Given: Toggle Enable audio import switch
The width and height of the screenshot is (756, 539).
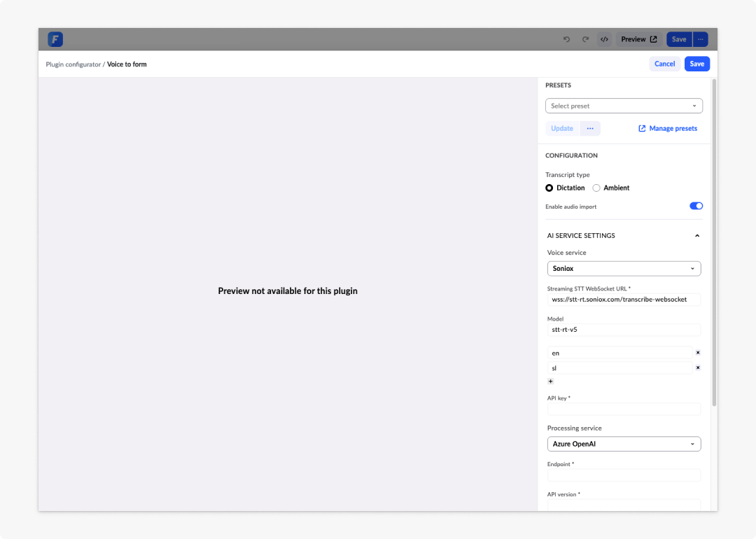Looking at the screenshot, I should click(x=696, y=206).
